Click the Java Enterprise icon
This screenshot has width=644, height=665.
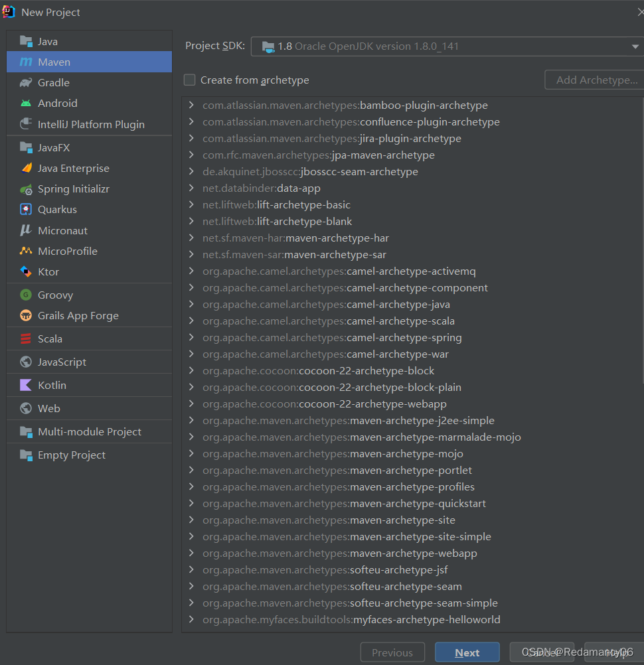(26, 168)
